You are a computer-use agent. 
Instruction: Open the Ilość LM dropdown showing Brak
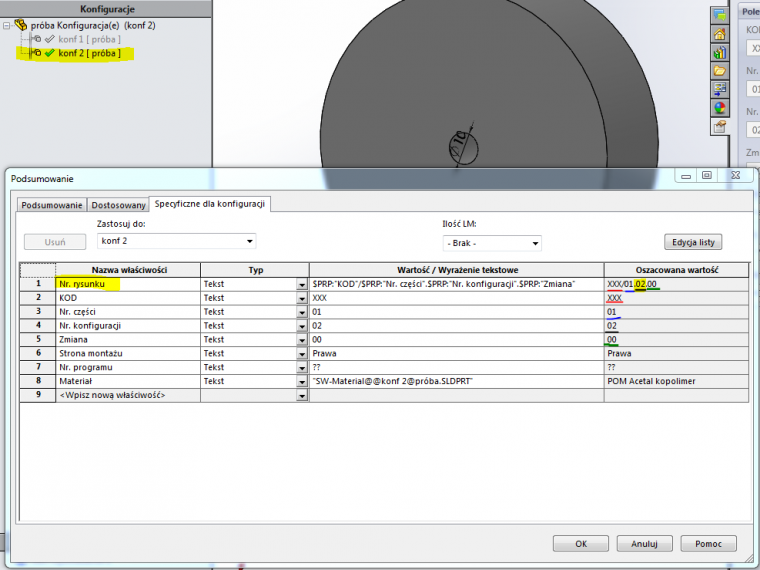492,243
